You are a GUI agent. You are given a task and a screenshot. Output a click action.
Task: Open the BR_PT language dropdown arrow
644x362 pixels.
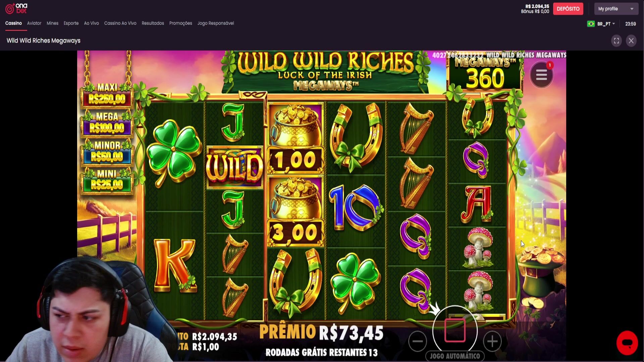click(x=613, y=24)
